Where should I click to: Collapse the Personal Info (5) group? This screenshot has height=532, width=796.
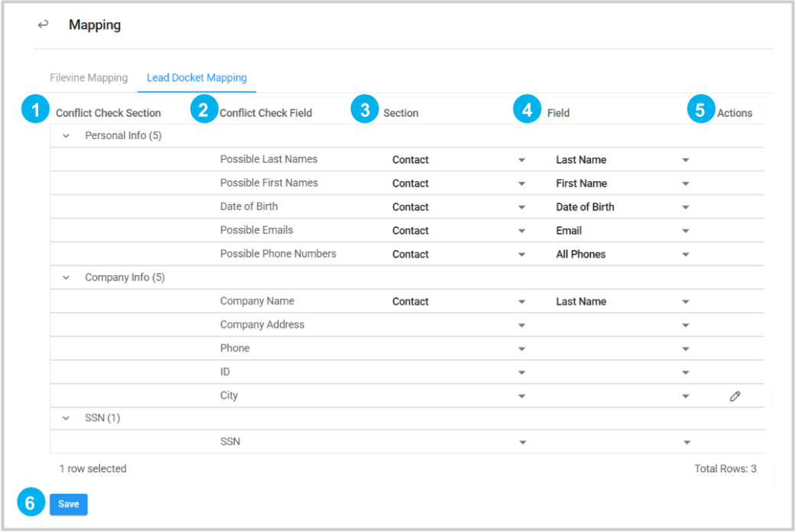[66, 136]
